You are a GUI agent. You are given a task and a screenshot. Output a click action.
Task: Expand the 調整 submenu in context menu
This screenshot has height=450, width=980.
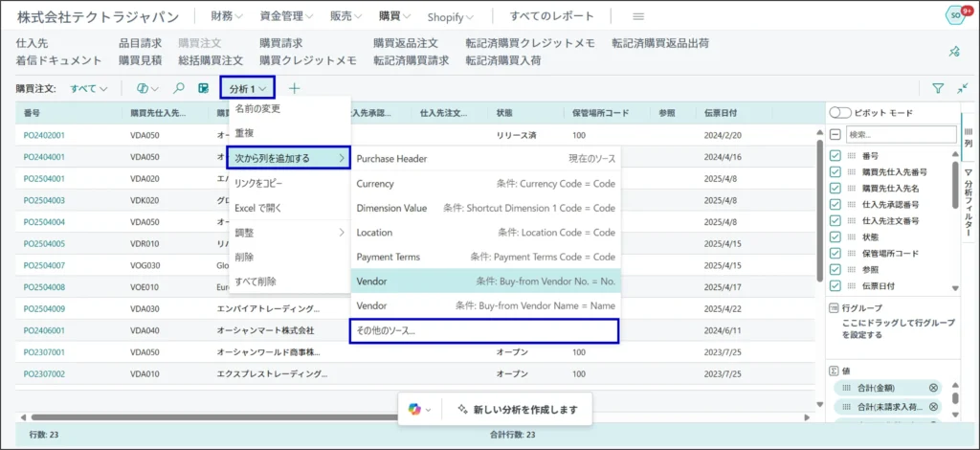288,232
